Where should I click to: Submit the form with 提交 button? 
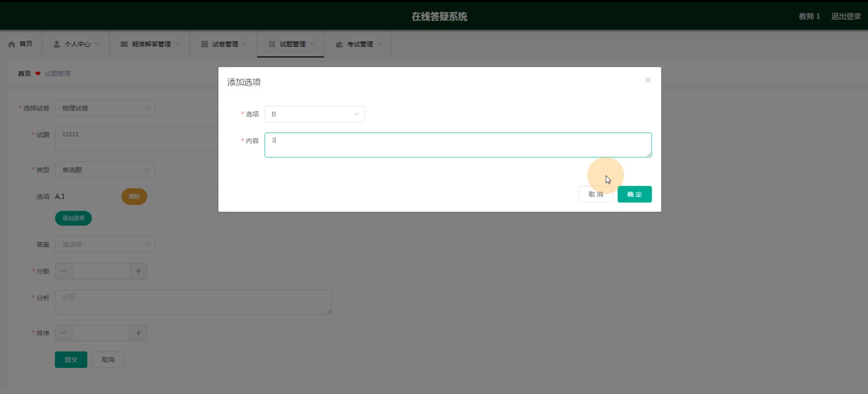(x=71, y=360)
